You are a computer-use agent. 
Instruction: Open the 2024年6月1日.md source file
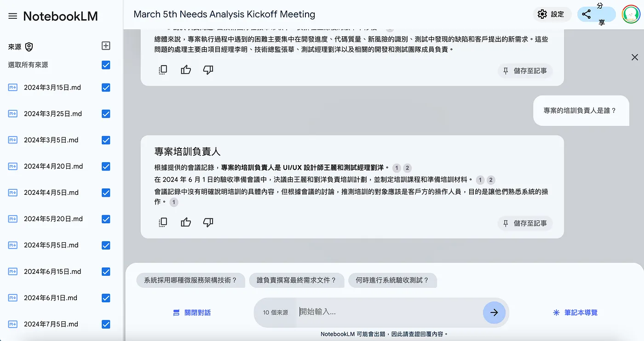pos(51,298)
